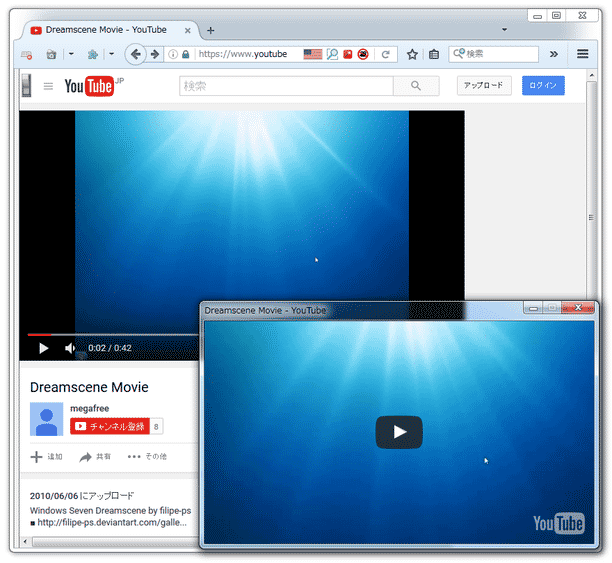Bookmark this page with the star icon

(x=412, y=54)
